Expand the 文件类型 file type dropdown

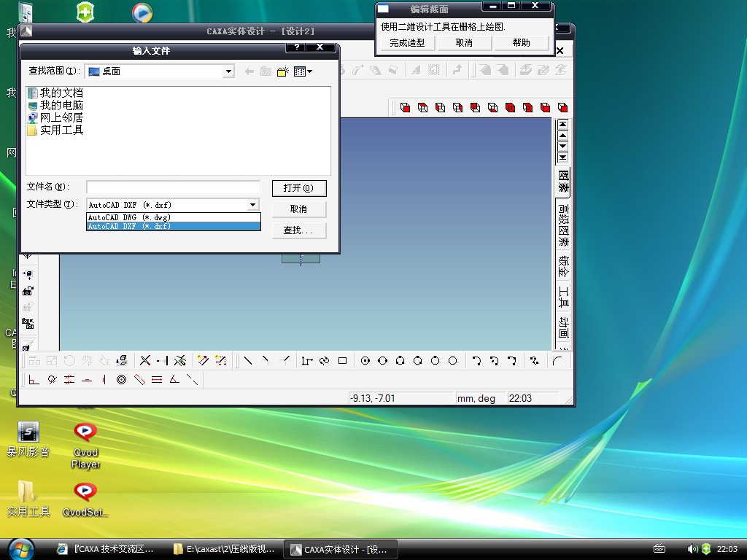tap(252, 205)
